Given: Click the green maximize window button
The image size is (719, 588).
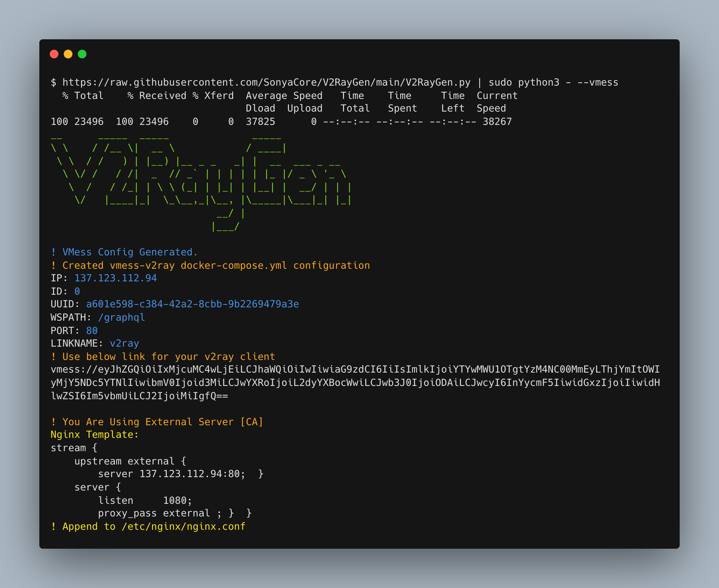Looking at the screenshot, I should [82, 54].
